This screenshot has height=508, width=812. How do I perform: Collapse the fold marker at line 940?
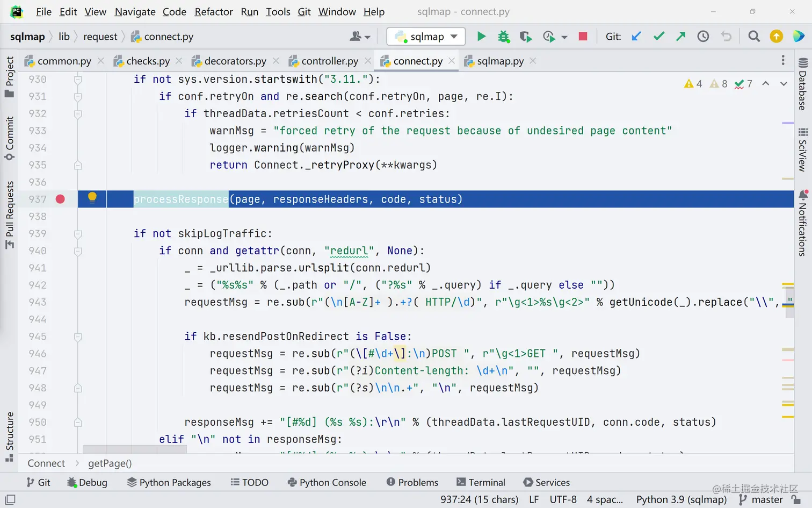pos(78,251)
